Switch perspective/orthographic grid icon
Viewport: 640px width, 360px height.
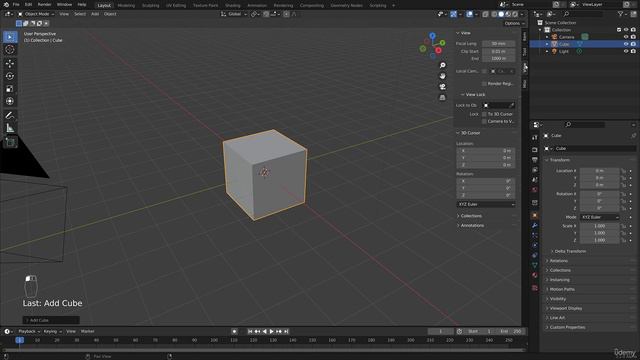click(442, 97)
